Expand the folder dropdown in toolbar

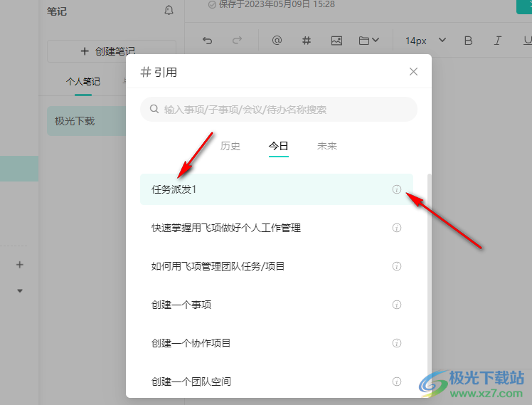(369, 41)
